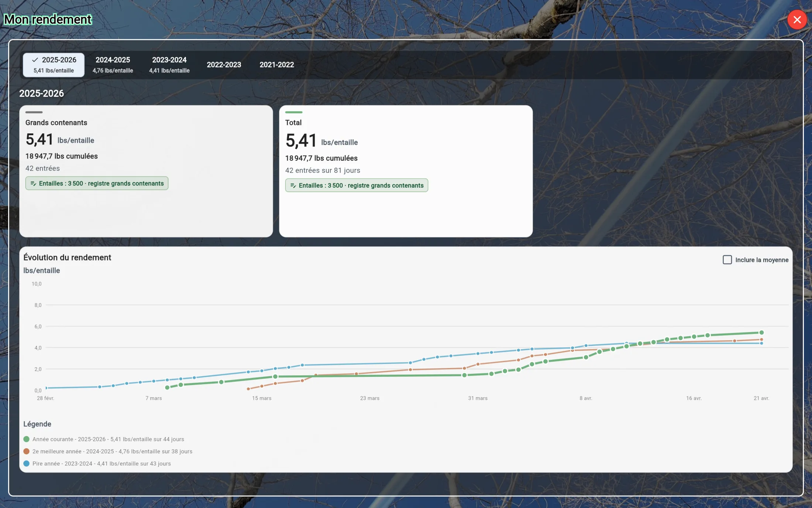Viewport: 812px width, 508px height.
Task: Click the Mon rendement title
Action: [x=48, y=19]
